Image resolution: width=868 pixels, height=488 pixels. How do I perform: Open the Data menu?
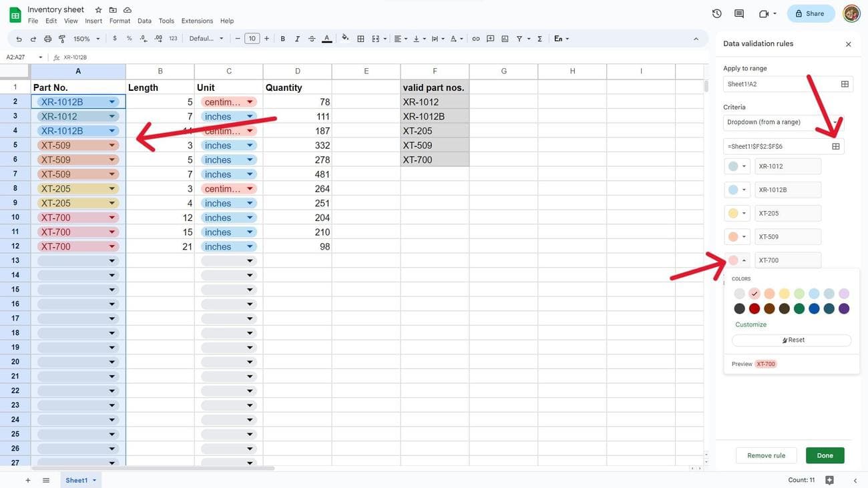144,21
